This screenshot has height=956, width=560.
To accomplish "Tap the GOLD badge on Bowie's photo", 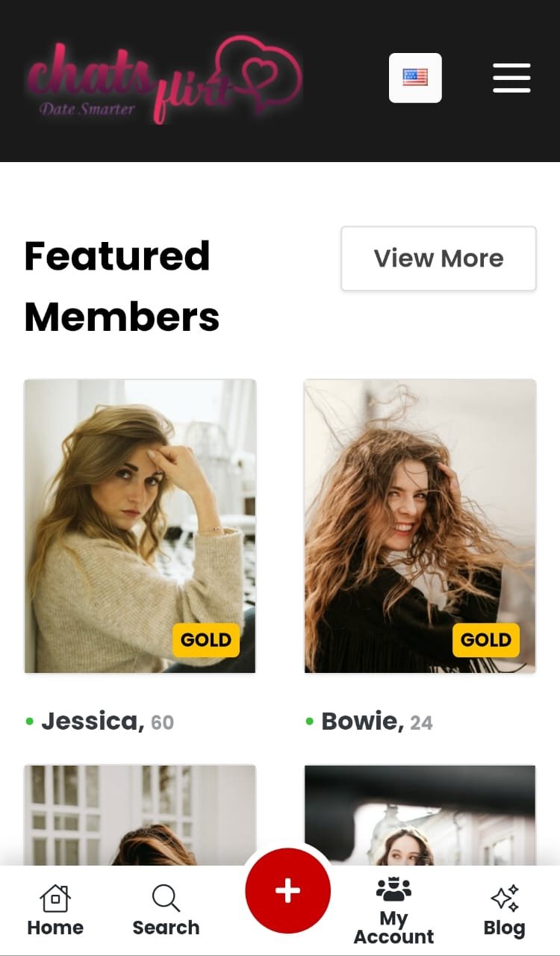I will [x=486, y=640].
